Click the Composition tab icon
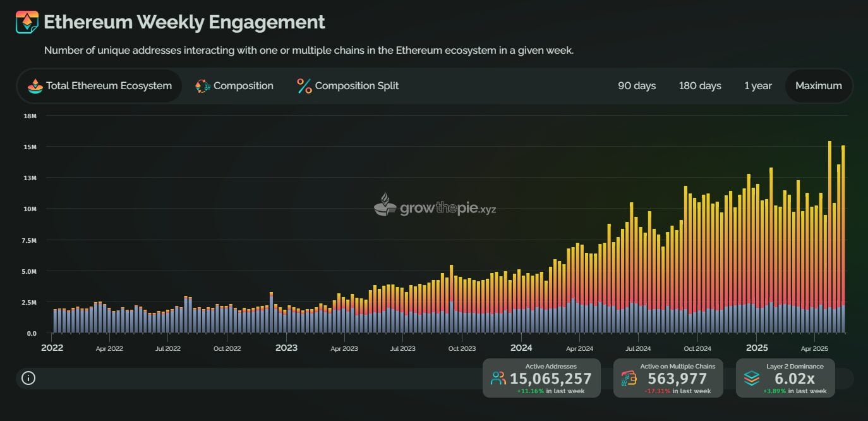 [x=202, y=86]
